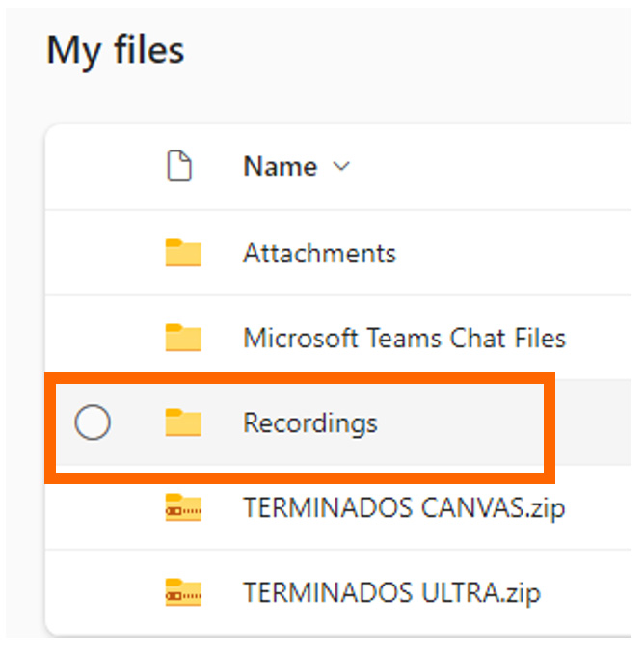Click the Attachments folder icon
This screenshot has width=644, height=654.
click(182, 254)
